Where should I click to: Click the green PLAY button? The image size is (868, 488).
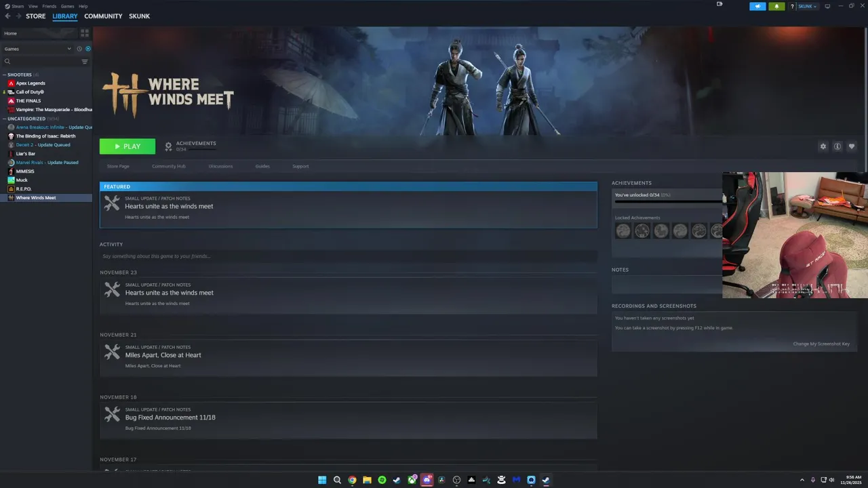pos(127,146)
